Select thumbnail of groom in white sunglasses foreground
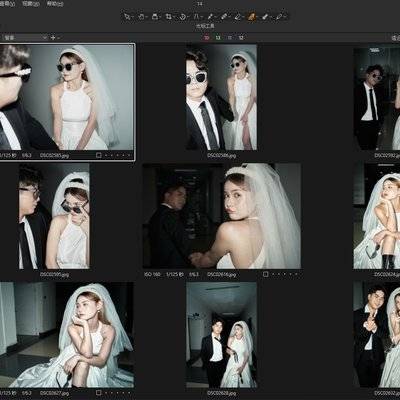Viewport: 400px width, 400px height. pos(221,97)
